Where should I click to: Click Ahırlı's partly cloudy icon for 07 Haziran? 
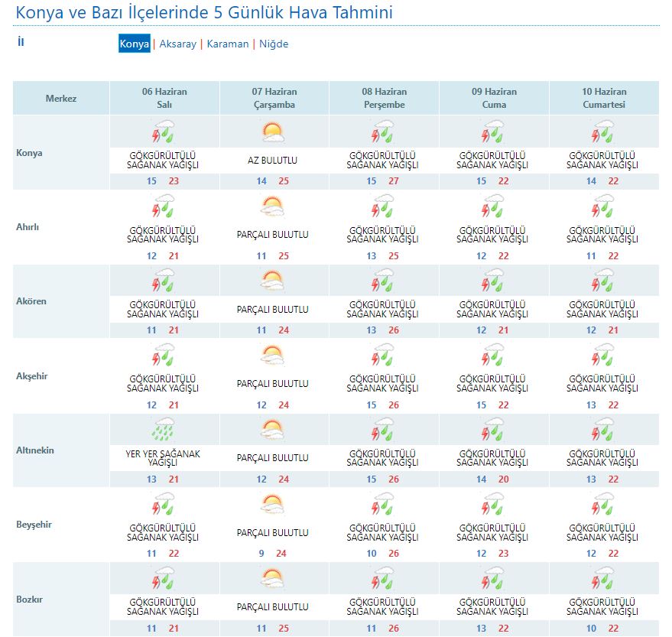click(x=273, y=206)
